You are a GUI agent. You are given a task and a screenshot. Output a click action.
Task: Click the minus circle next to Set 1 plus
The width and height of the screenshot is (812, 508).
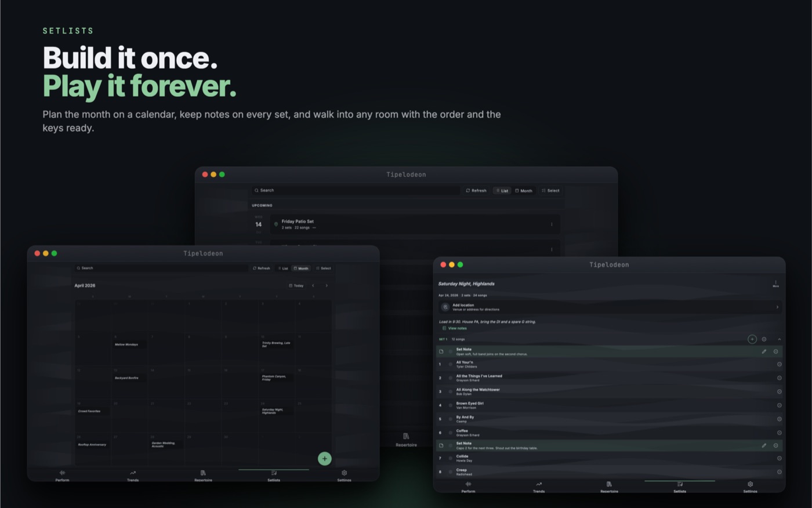point(764,339)
